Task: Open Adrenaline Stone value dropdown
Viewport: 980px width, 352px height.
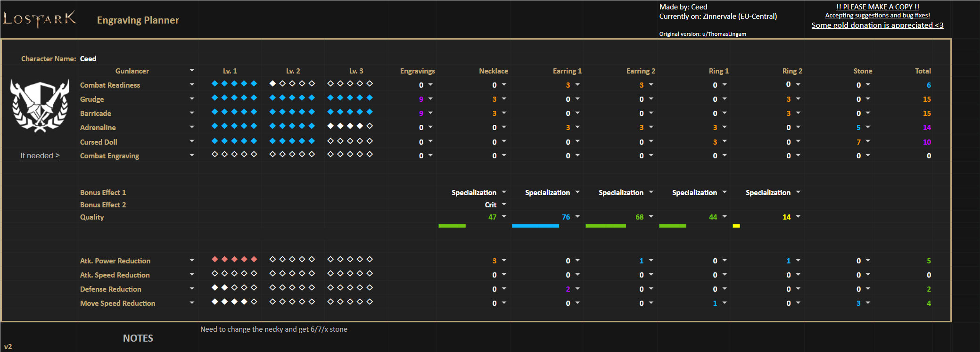Action: 868,127
